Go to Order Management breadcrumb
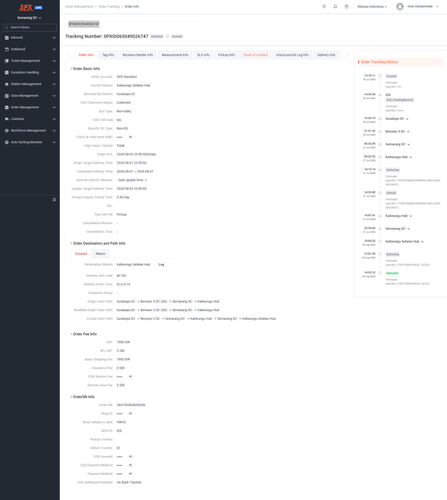447x500 pixels. [79, 7]
